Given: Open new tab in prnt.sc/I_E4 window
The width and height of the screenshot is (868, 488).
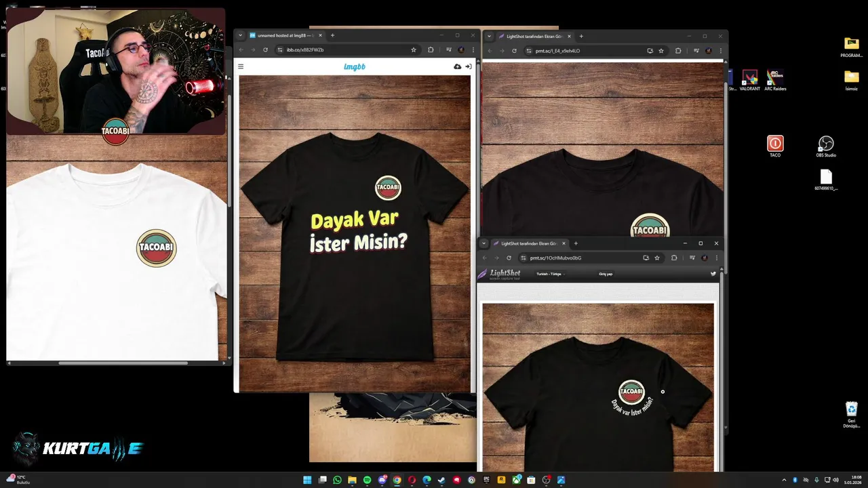Looking at the screenshot, I should [x=581, y=36].
